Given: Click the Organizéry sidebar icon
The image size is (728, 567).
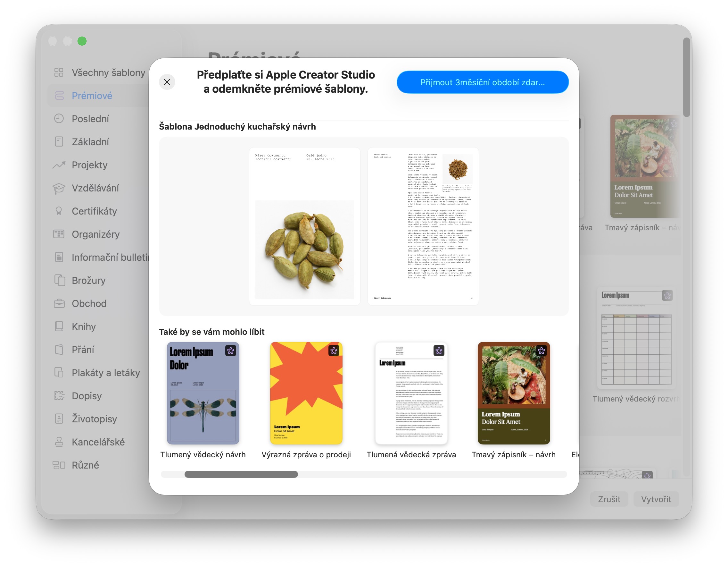Looking at the screenshot, I should (x=59, y=234).
